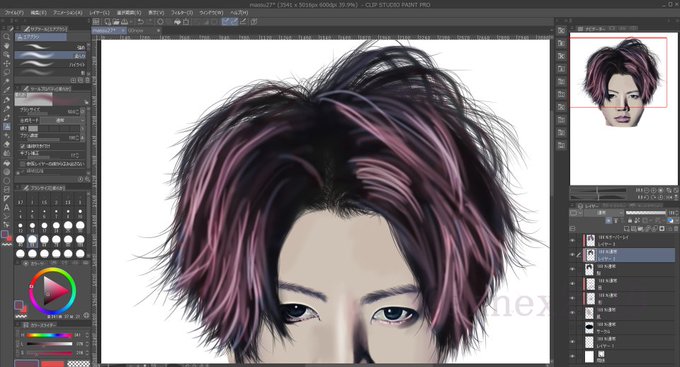Image resolution: width=680 pixels, height=367 pixels.
Task: Toggle the 連続吹き付け checkbox
Action: 22,146
